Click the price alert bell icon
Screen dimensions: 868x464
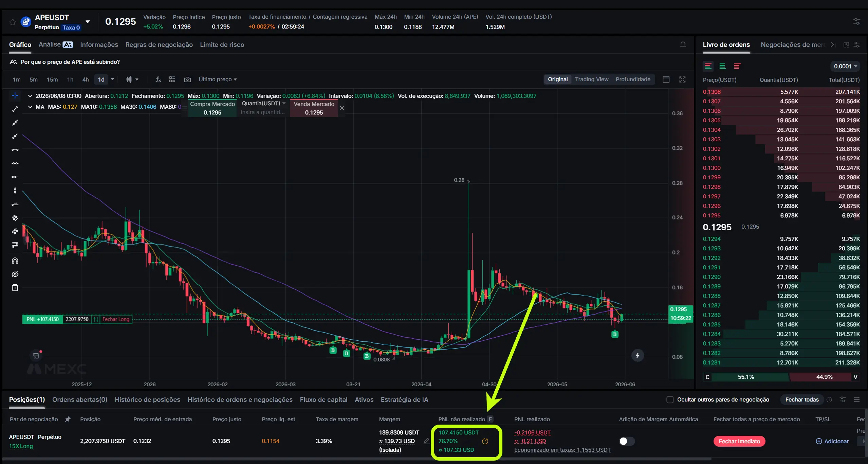pos(683,44)
